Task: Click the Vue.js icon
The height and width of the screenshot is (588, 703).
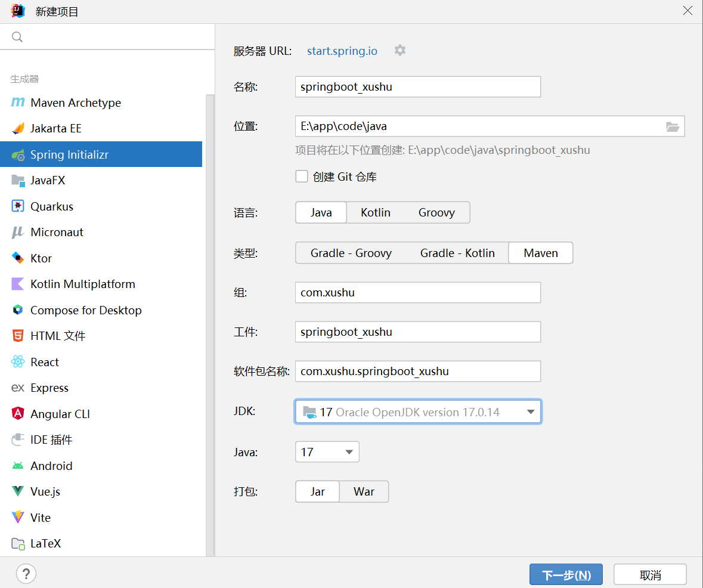Action: coord(18,491)
